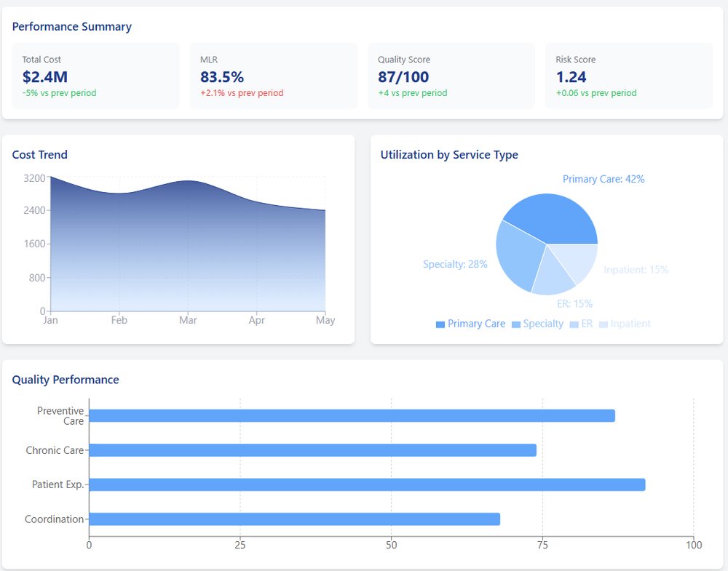Click the 87/100 quality score value
The image size is (728, 571).
pyautogui.click(x=403, y=77)
